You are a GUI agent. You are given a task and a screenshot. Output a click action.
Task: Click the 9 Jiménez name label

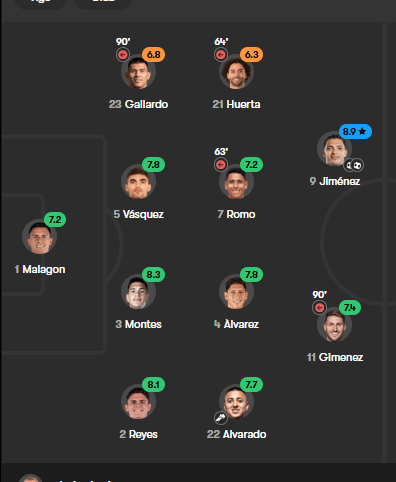[334, 181]
